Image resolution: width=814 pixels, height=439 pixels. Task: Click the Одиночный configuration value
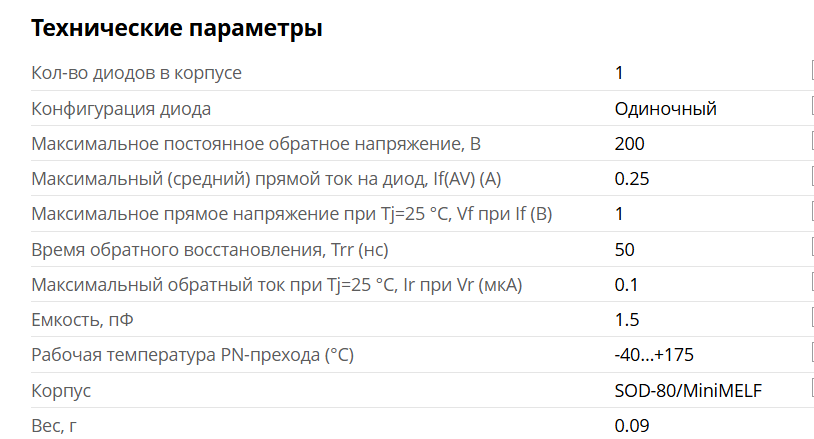pos(665,109)
